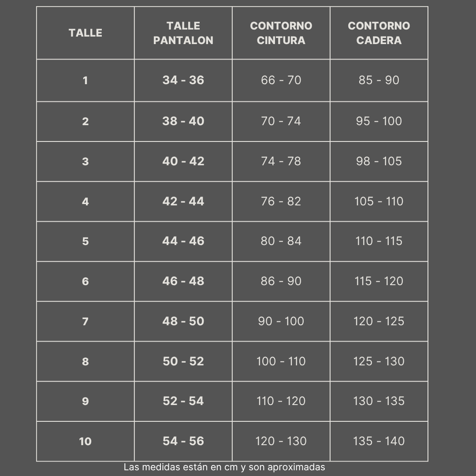Screen dimensions: 476x476
Task: Select the talle 3 cell
Action: pos(86,161)
